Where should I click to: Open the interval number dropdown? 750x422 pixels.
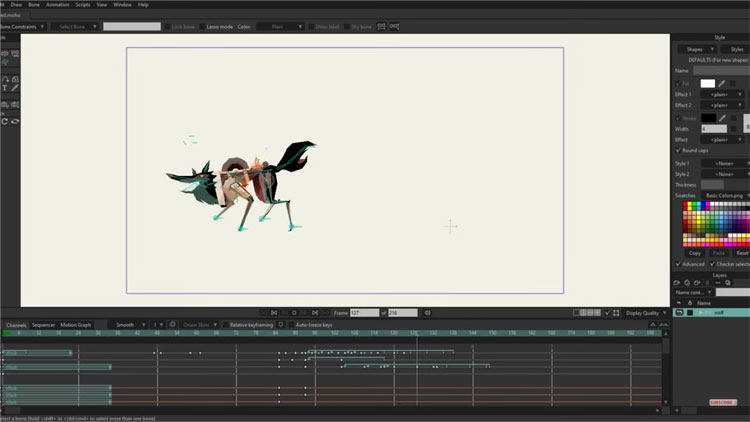[158, 325]
